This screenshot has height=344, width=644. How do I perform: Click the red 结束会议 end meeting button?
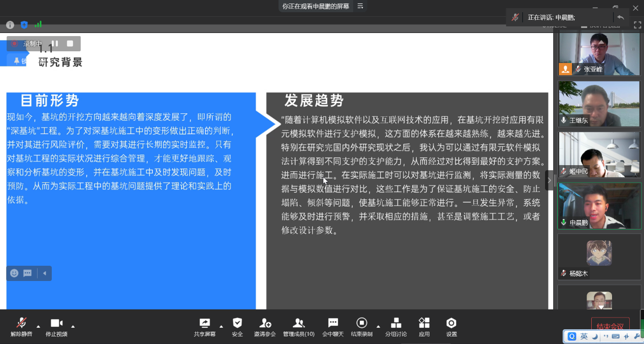pos(610,326)
